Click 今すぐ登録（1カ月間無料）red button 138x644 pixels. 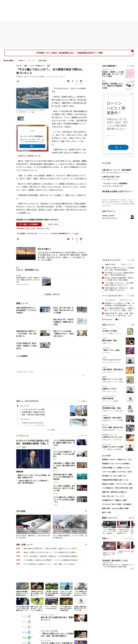click(x=29, y=225)
